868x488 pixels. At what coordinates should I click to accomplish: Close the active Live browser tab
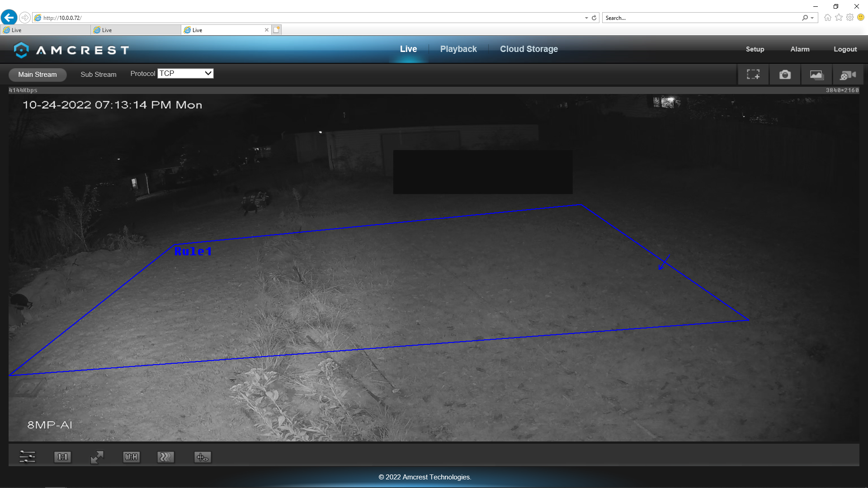tap(267, 30)
